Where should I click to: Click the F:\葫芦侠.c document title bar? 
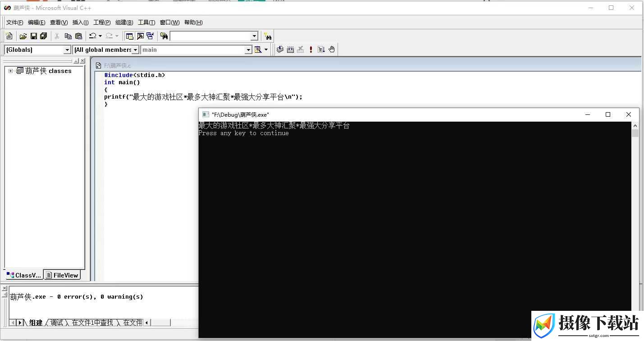coord(367,65)
